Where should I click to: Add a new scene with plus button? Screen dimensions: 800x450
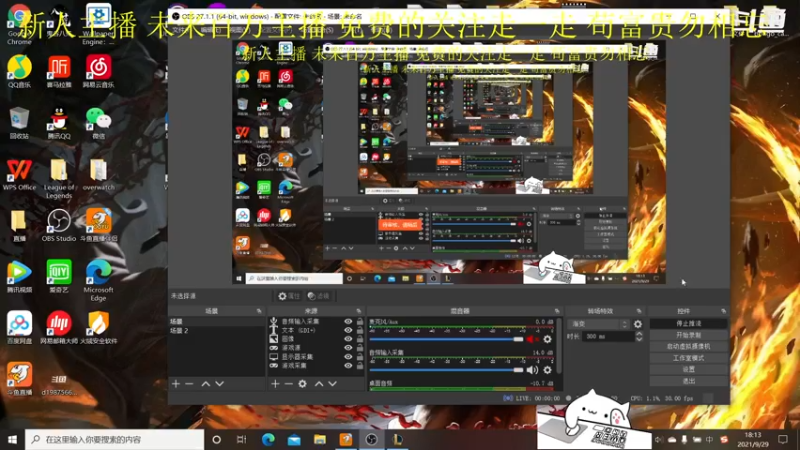point(176,384)
